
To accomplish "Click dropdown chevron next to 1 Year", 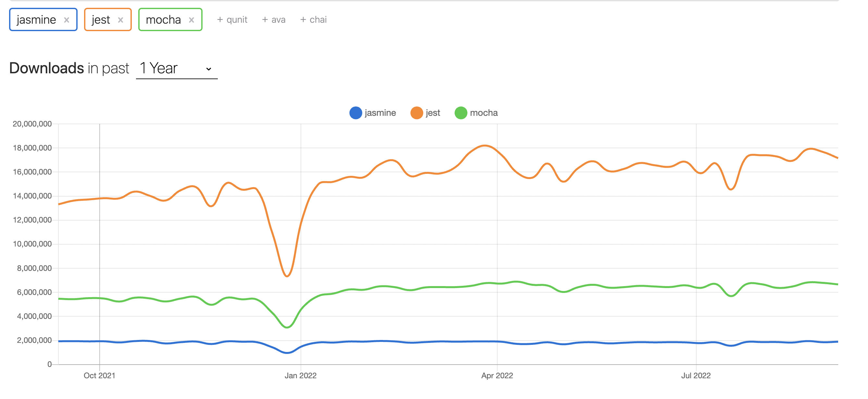I will [209, 69].
